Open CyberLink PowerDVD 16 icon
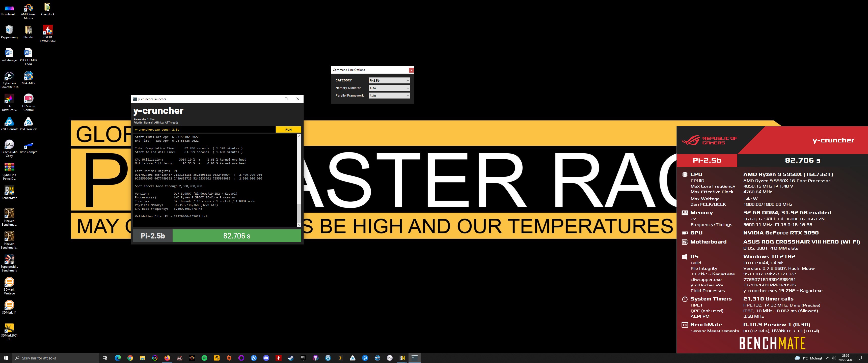Image resolution: width=868 pixels, height=363 pixels. click(9, 80)
